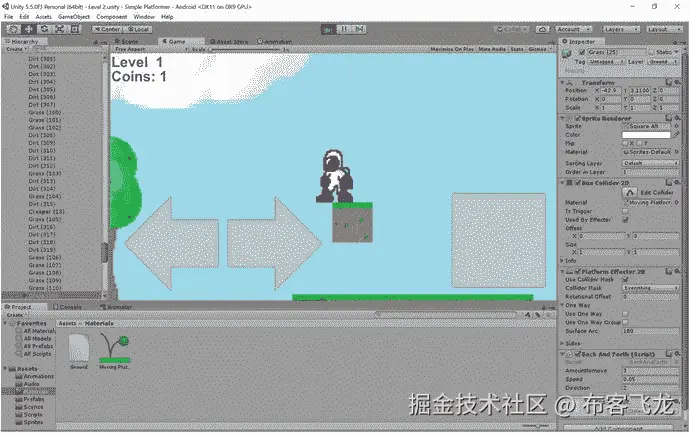Click the Sprite object picker circle
The height and width of the screenshot is (433, 690).
676,126
